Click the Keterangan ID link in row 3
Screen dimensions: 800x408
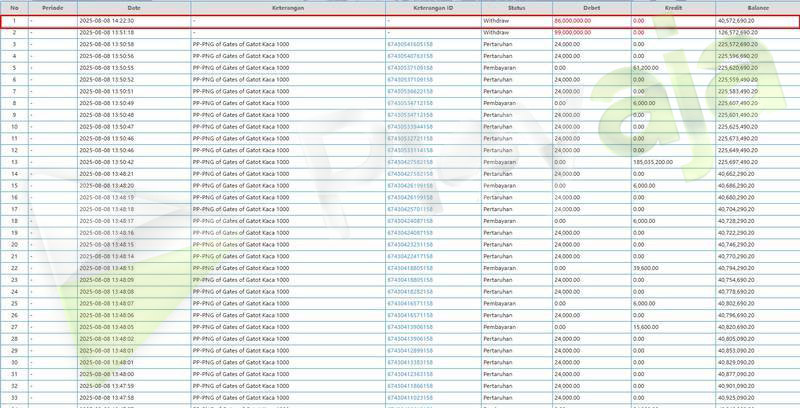(x=410, y=44)
